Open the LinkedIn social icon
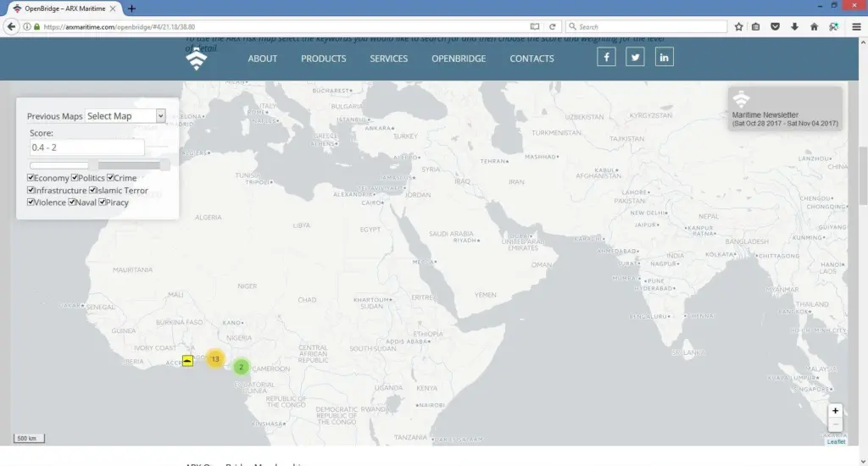868x466 pixels. pyautogui.click(x=664, y=57)
